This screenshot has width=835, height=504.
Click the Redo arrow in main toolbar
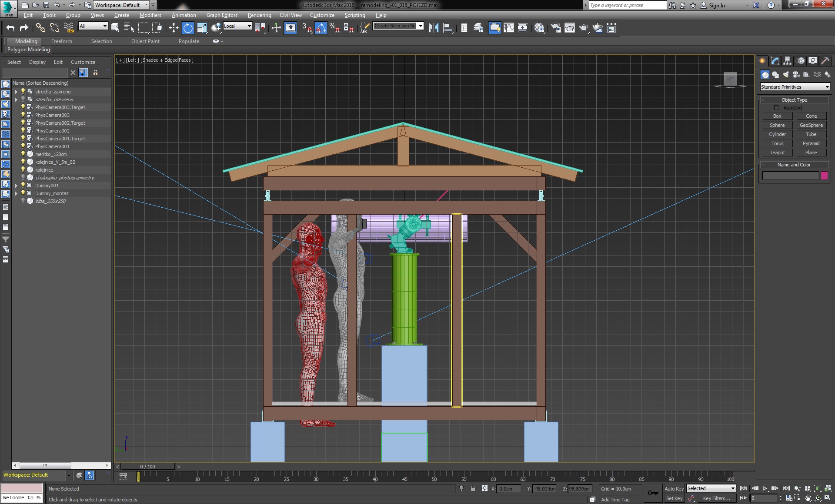click(x=24, y=28)
